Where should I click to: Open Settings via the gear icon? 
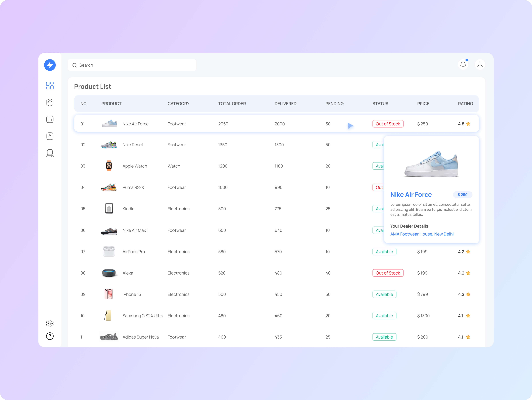click(x=50, y=323)
